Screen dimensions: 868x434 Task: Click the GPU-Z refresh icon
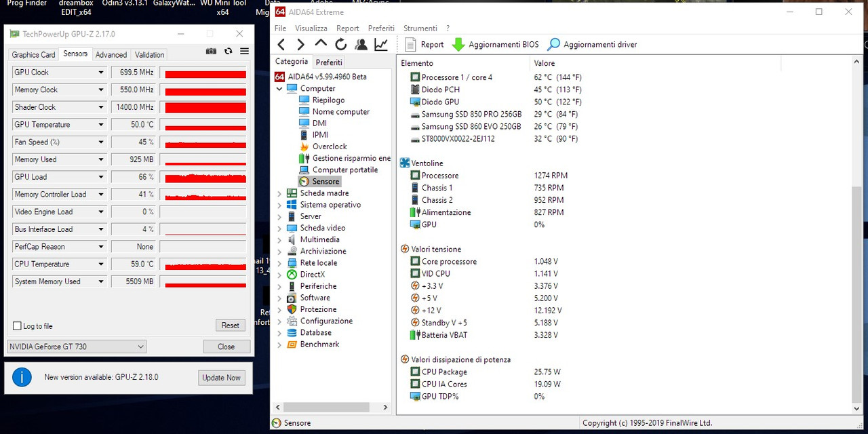228,52
